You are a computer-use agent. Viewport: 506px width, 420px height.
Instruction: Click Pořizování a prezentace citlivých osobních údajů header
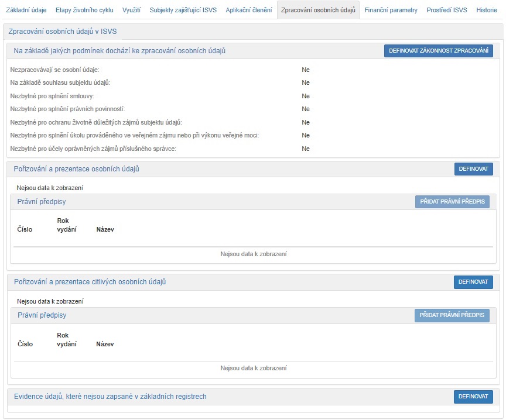coord(90,282)
